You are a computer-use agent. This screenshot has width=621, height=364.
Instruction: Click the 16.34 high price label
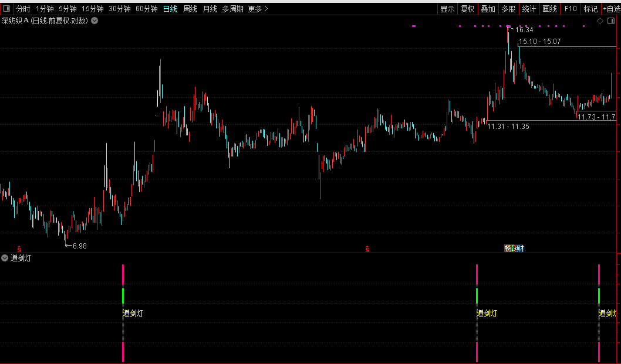524,30
